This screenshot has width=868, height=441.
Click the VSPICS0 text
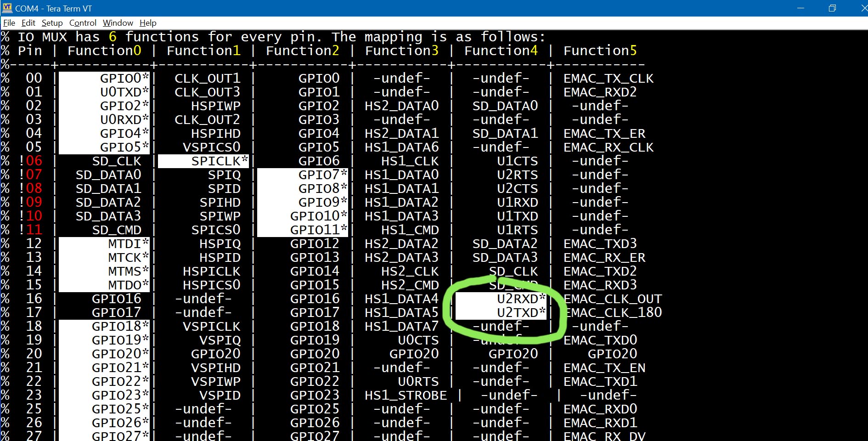pos(212,147)
